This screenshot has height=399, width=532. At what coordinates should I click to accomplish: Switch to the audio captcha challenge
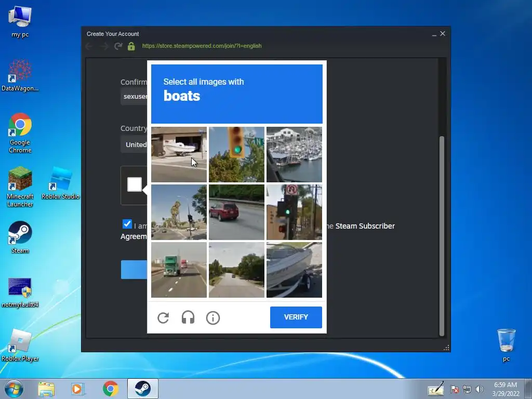[x=188, y=317]
